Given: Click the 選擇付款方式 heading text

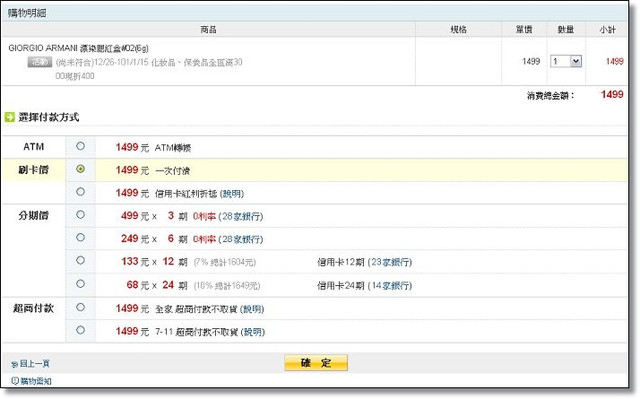Looking at the screenshot, I should click(x=49, y=117).
